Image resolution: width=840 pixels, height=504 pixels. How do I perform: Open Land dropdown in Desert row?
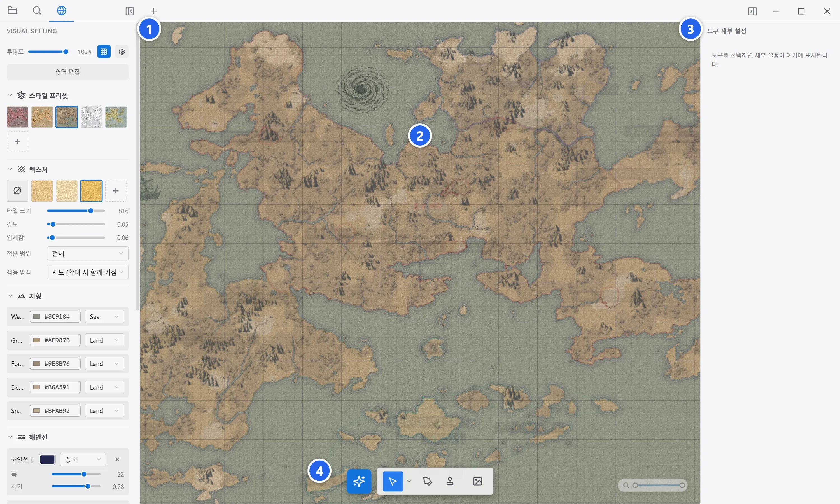point(104,387)
